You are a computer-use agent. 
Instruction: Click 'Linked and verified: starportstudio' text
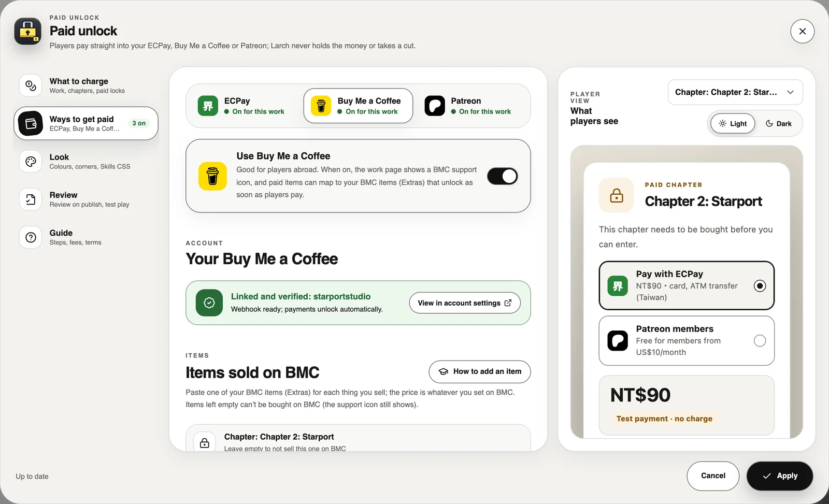301,296
